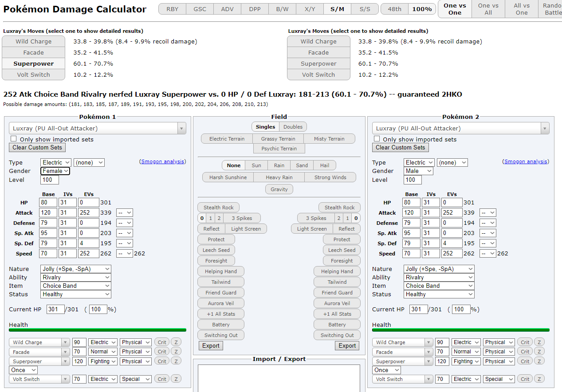The height and width of the screenshot is (392, 562).
Task: Open Pokémon 1's Superpower 'Once' usage dropdown
Action: coord(24,370)
